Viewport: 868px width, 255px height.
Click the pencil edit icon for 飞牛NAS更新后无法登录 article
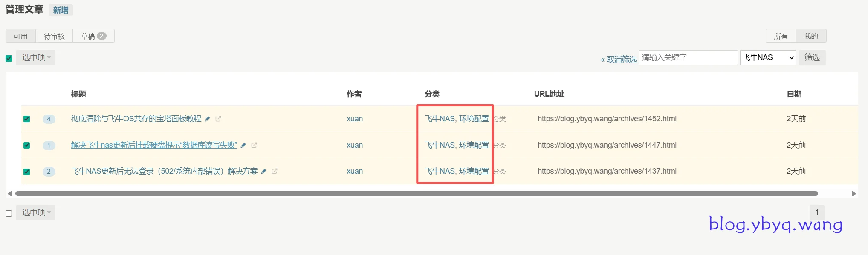[x=264, y=172]
